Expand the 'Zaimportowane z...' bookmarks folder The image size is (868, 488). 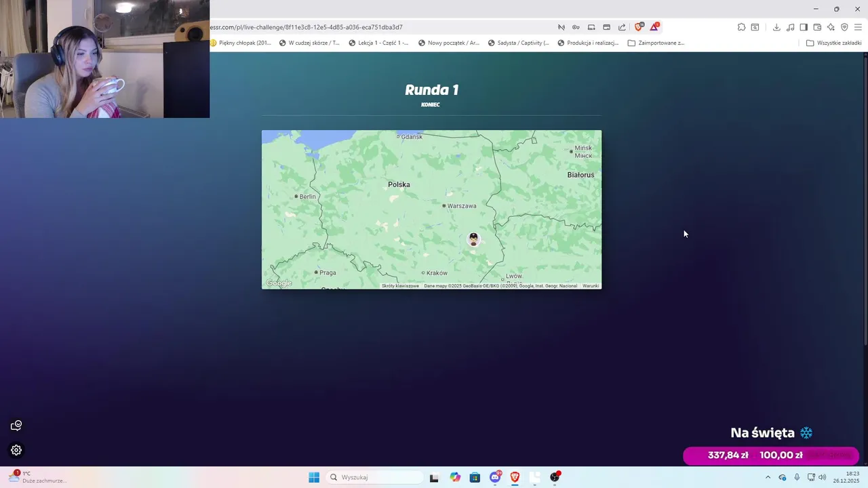click(656, 43)
